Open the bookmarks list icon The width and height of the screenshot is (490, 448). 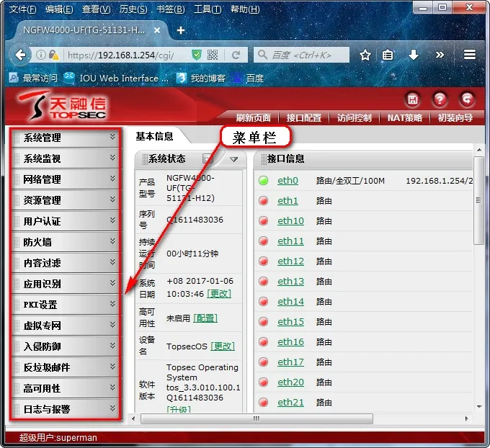[388, 55]
